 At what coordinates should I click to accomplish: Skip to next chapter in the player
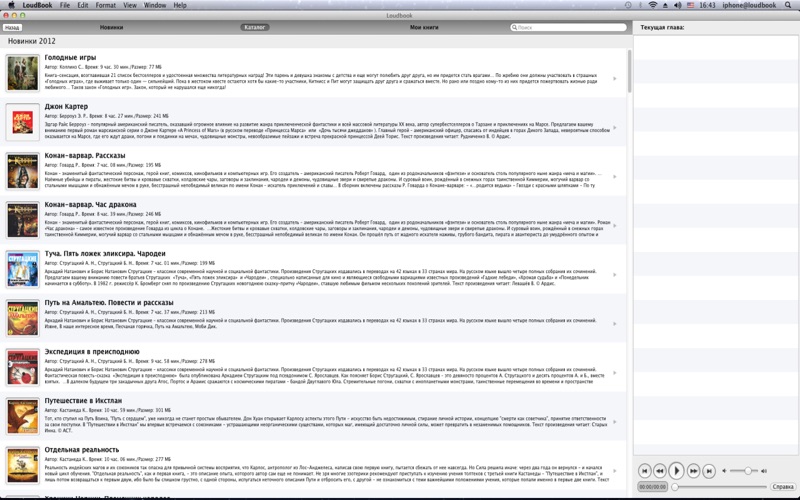pyautogui.click(x=709, y=471)
